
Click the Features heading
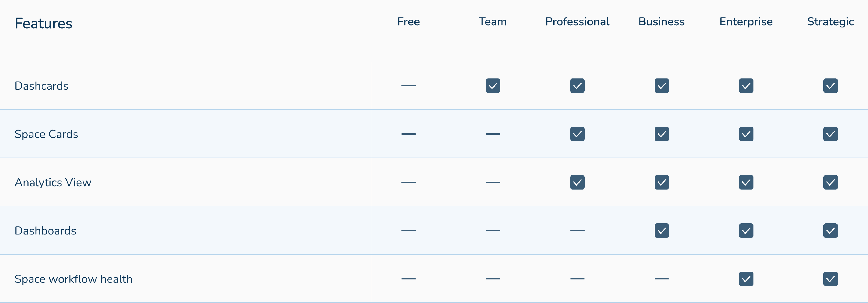[x=43, y=23]
